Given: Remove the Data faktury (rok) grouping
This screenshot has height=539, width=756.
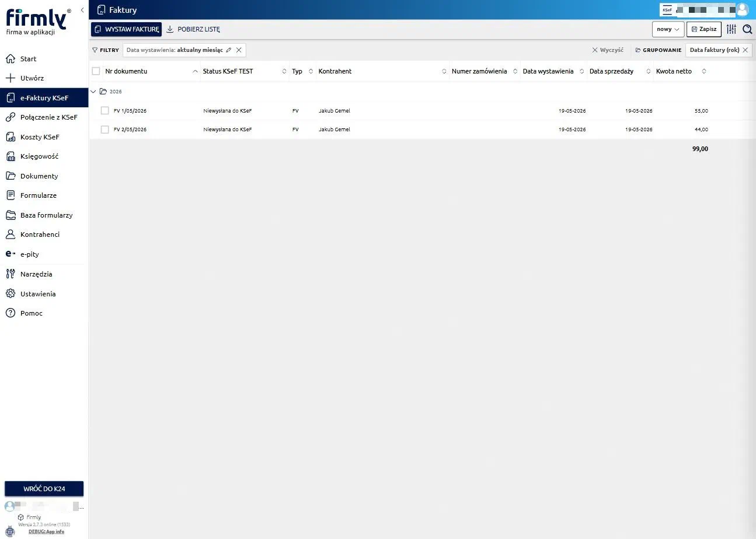Looking at the screenshot, I should coord(745,50).
